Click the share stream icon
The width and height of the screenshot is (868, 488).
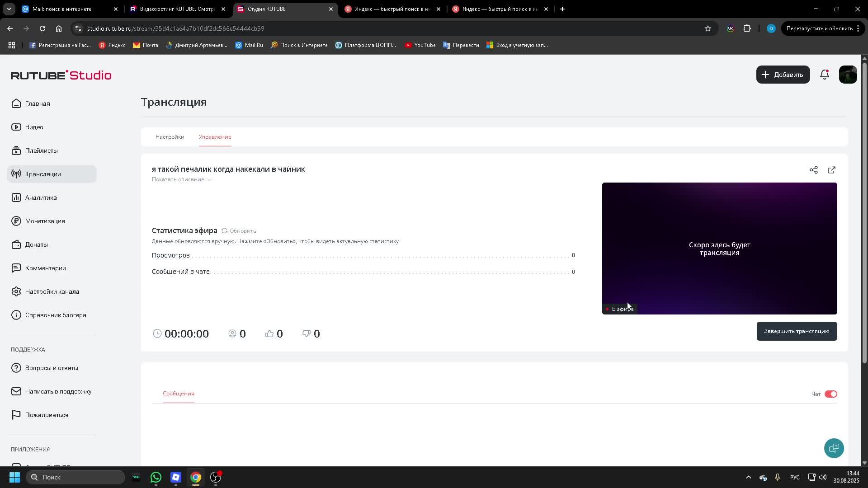coord(813,170)
